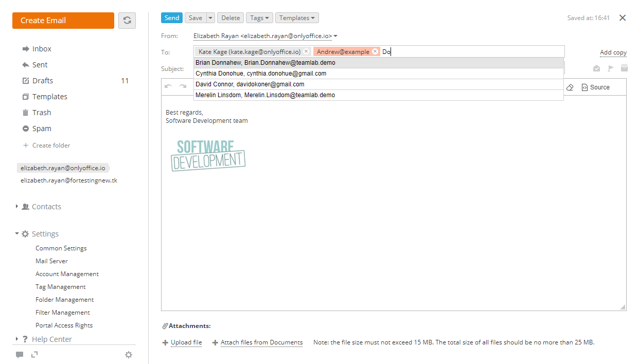This screenshot has height=364, width=638.
Task: Click the editor resize handle corner
Action: [623, 307]
